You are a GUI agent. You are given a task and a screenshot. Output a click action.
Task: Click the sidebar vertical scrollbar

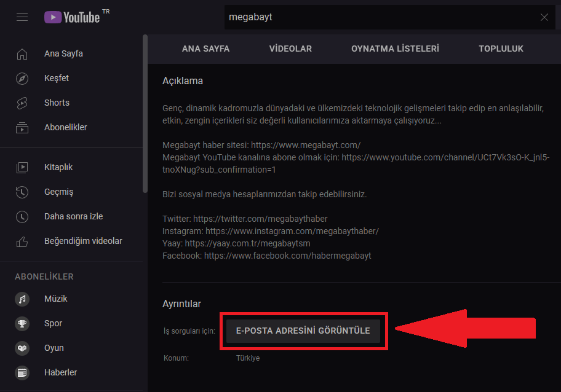pos(145,114)
